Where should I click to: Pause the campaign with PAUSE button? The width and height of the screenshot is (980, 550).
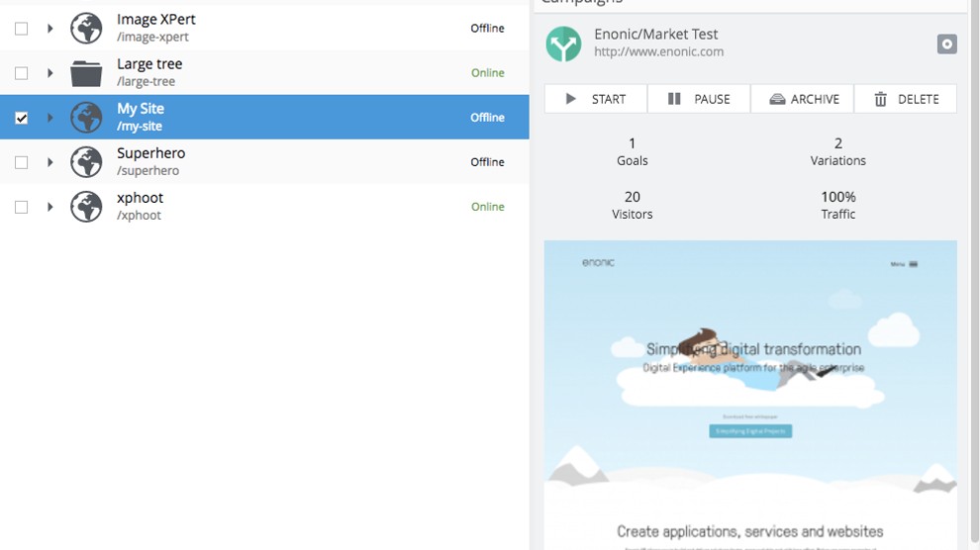[699, 99]
